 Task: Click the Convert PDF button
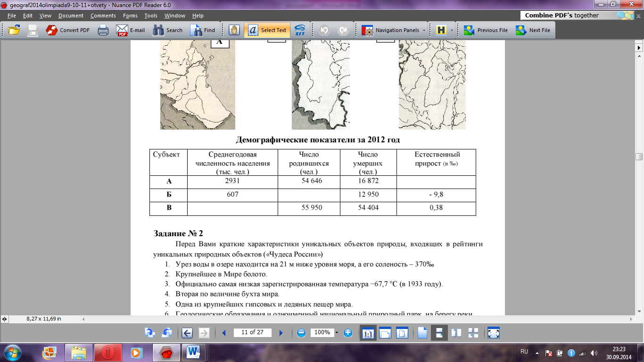[68, 30]
